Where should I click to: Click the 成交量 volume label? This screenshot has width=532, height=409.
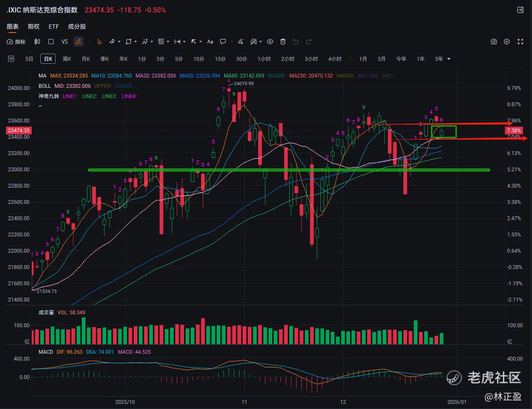[x=46, y=313]
